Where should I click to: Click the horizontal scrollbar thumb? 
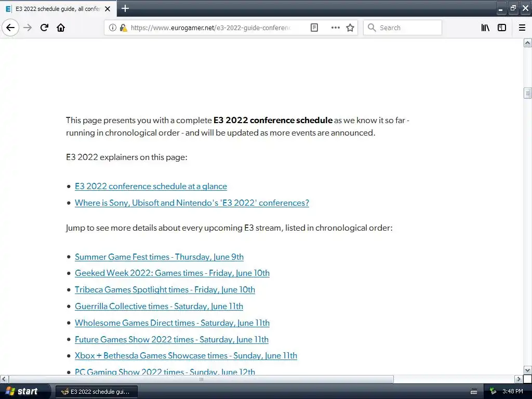(201, 379)
